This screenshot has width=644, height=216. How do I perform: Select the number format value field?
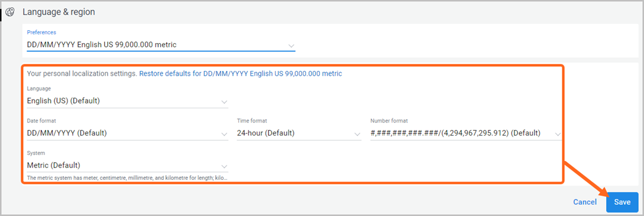click(466, 134)
